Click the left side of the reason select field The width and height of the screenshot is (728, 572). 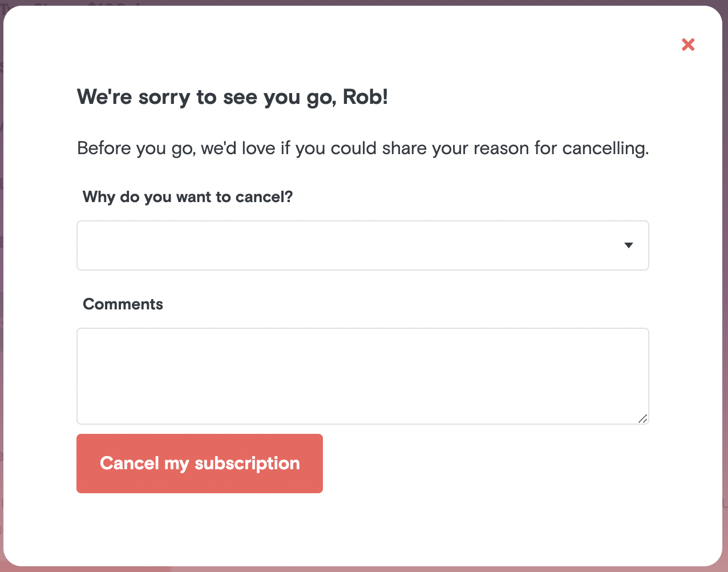[x=114, y=245]
